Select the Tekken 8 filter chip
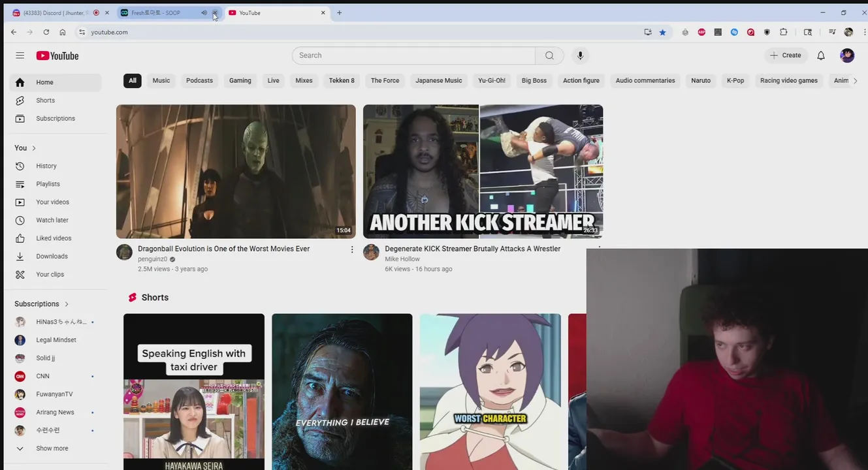This screenshot has height=470, width=868. tap(342, 80)
